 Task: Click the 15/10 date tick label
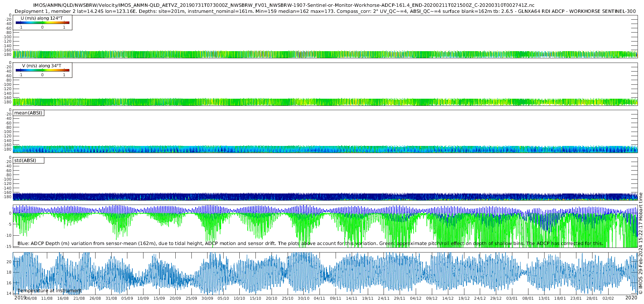tap(255, 298)
